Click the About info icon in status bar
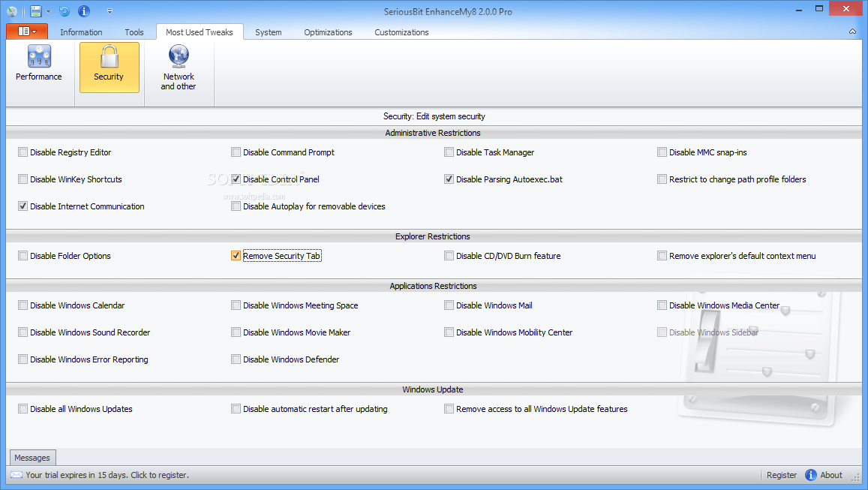The image size is (868, 490). click(x=810, y=475)
